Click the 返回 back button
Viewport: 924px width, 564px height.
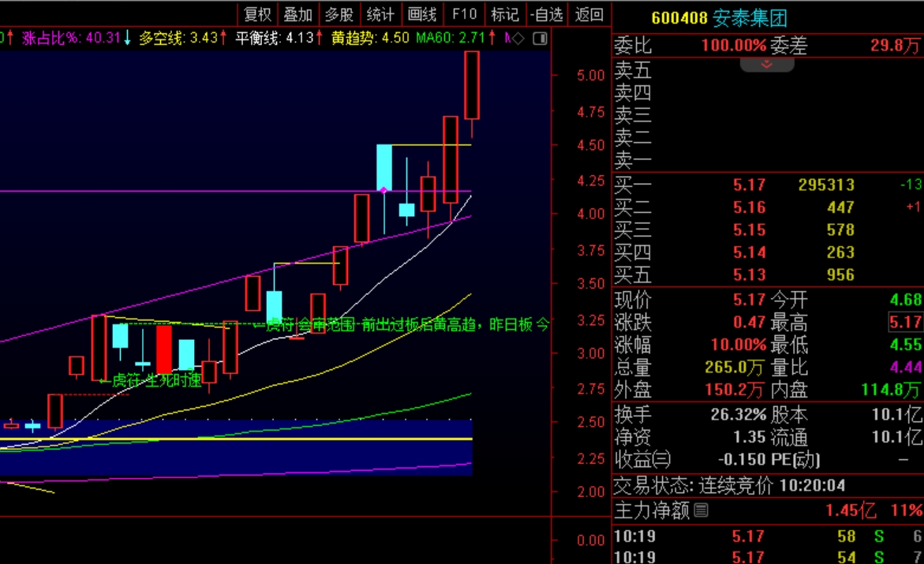click(589, 14)
